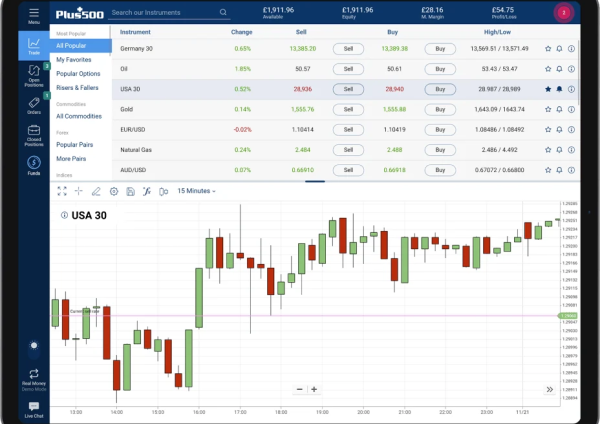The image size is (600, 424).
Task: Toggle the light/dark theme switch
Action: tap(34, 347)
